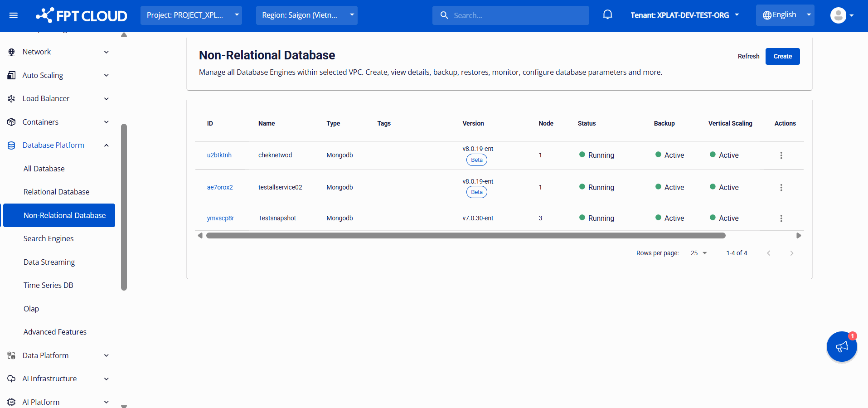This screenshot has width=868, height=408.
Task: Open the Tenant XPLAT-DEV-TEST-ORG dropdown
Action: click(x=685, y=15)
